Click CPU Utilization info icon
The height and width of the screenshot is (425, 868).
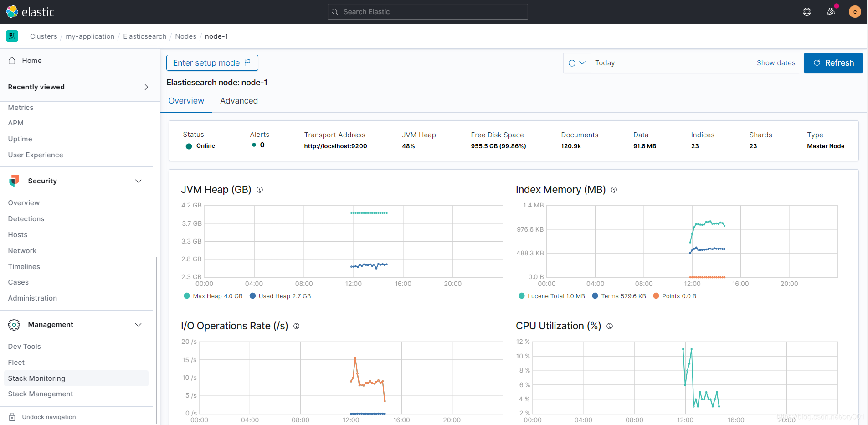[610, 326]
